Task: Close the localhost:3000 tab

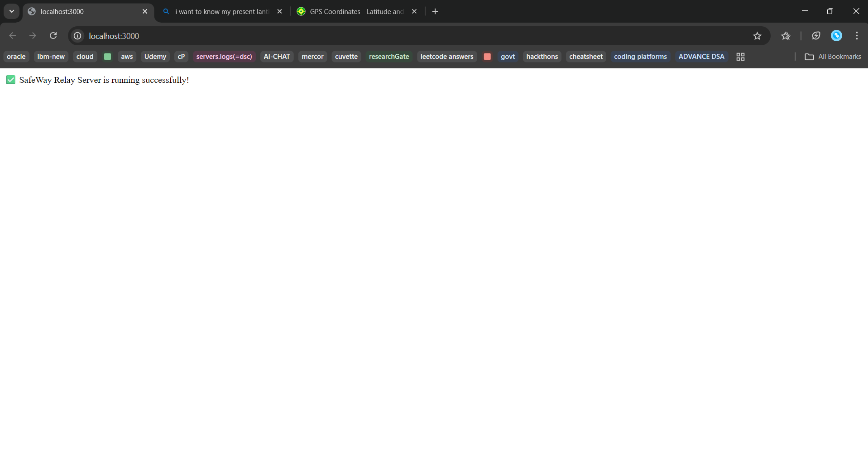Action: (x=145, y=11)
